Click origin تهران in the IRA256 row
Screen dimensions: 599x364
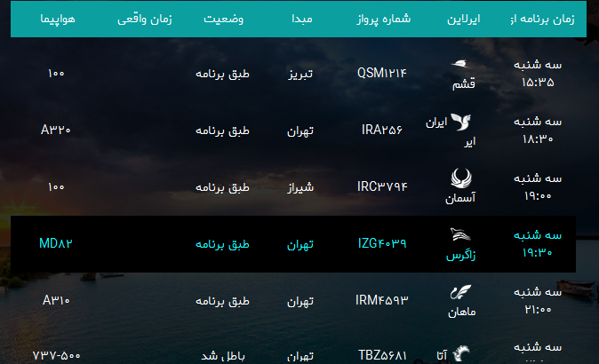tap(300, 131)
